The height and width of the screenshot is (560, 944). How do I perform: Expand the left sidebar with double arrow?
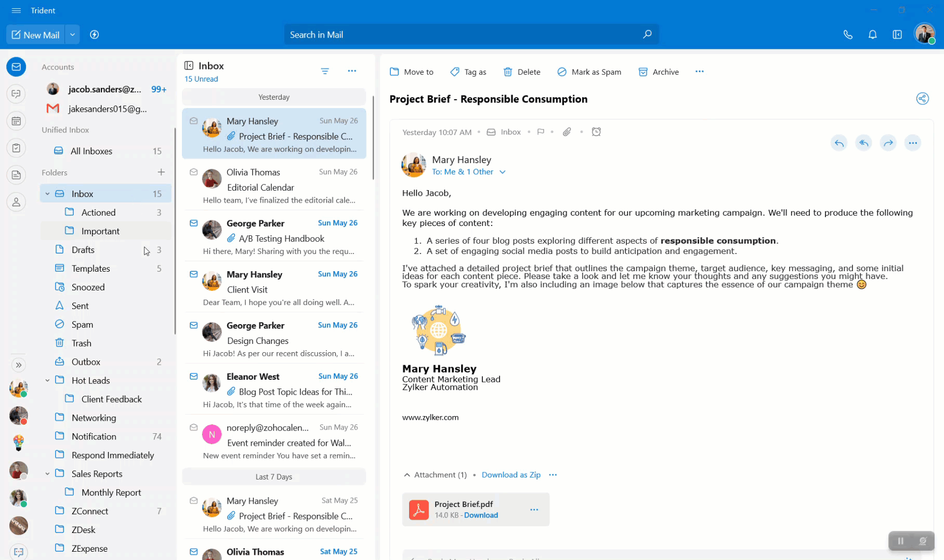tap(18, 365)
